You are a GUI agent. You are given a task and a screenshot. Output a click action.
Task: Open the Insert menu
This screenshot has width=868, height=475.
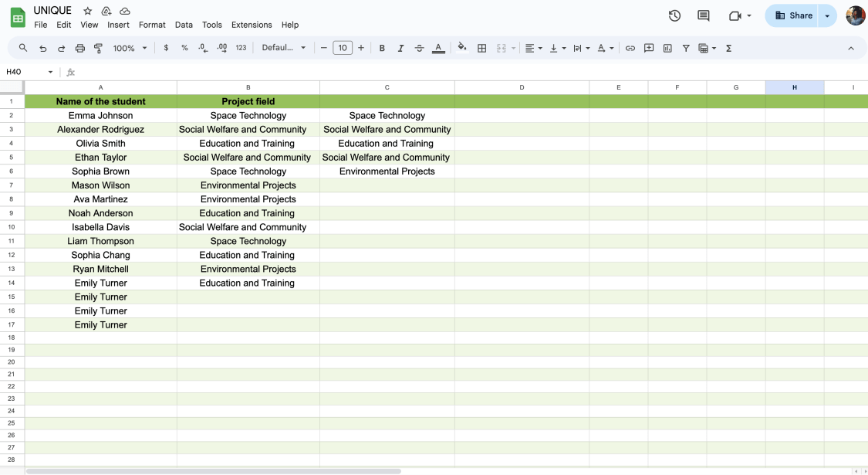[118, 25]
